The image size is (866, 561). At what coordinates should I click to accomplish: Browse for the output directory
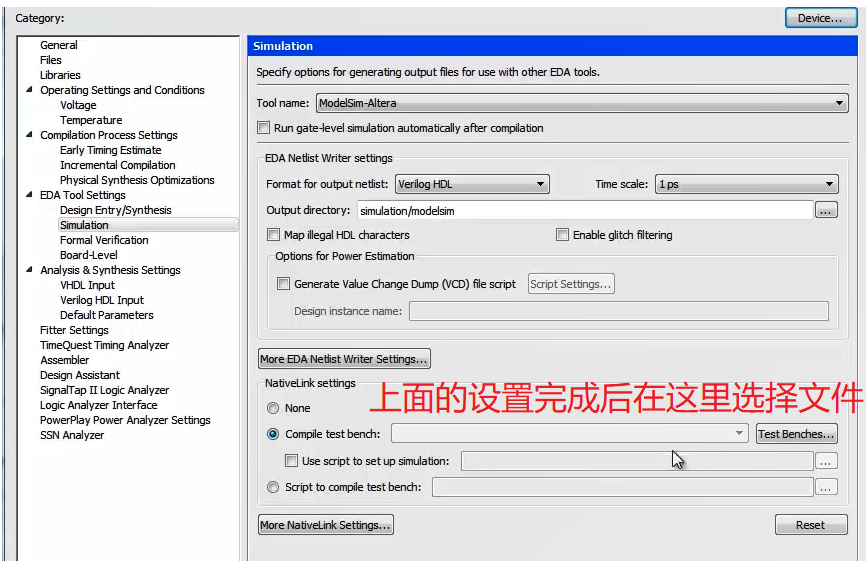pyautogui.click(x=826, y=211)
